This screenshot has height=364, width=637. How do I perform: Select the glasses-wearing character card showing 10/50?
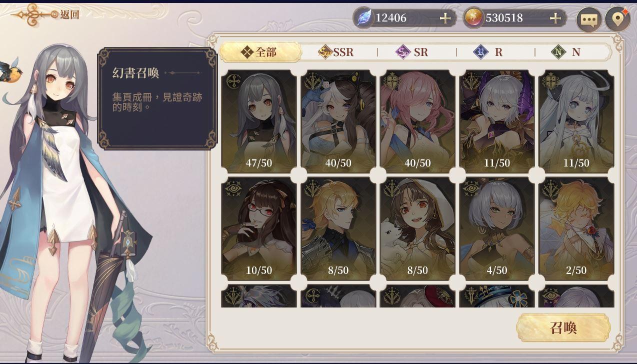(x=259, y=228)
